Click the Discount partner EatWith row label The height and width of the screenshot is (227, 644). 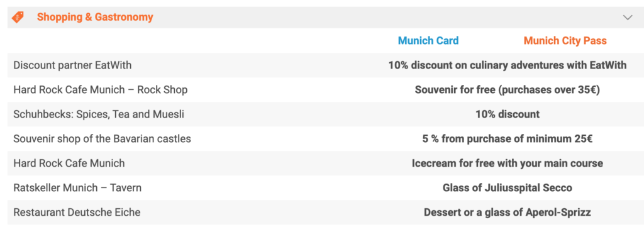coord(72,65)
